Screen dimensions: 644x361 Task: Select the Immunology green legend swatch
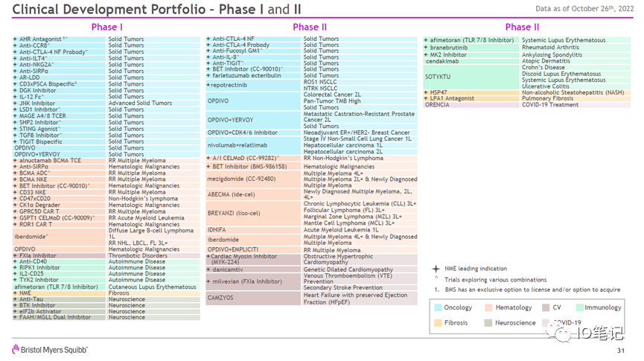click(580, 307)
